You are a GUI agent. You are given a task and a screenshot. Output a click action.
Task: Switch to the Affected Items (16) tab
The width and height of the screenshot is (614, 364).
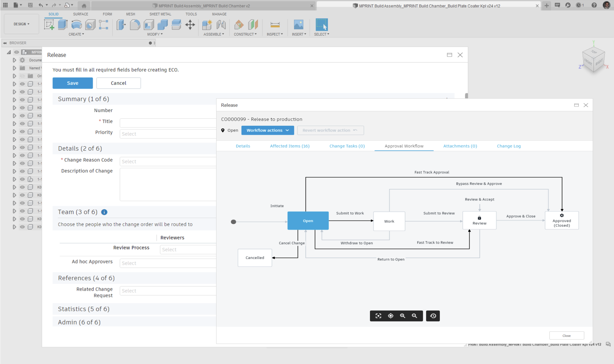click(290, 146)
